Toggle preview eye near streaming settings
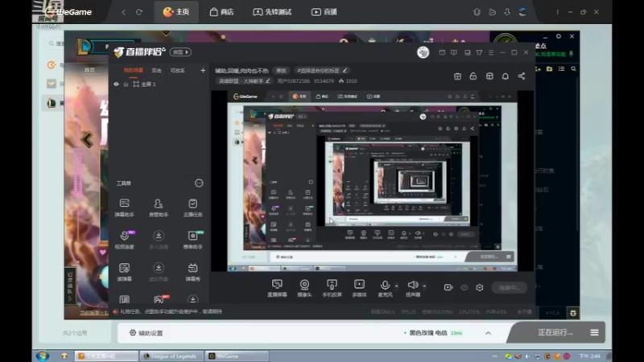The height and width of the screenshot is (362, 644). (464, 287)
